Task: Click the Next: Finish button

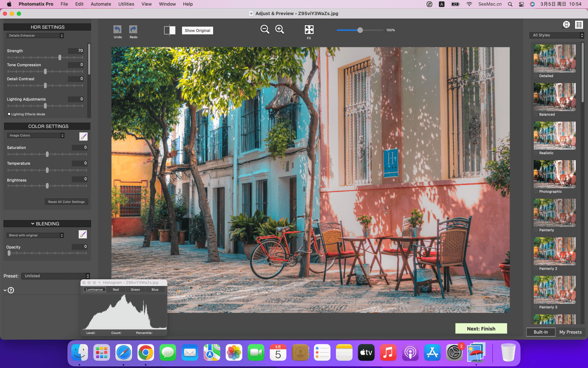Action: (x=481, y=328)
